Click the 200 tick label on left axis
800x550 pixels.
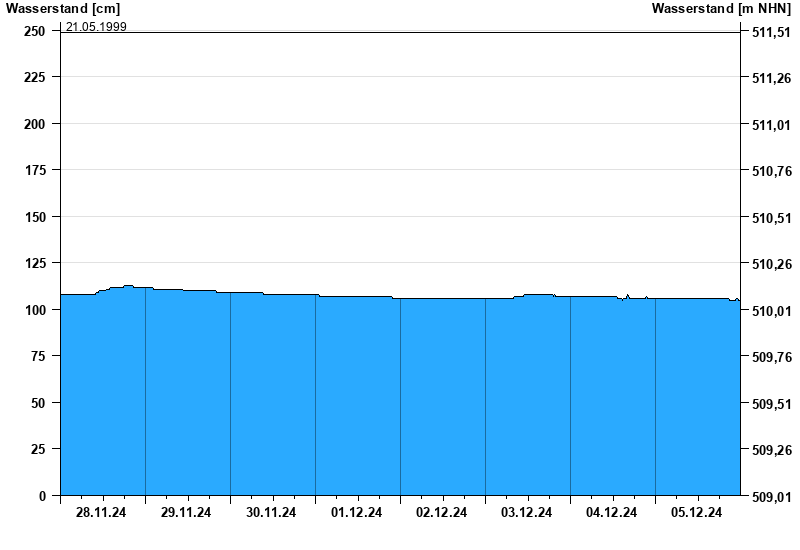point(35,124)
